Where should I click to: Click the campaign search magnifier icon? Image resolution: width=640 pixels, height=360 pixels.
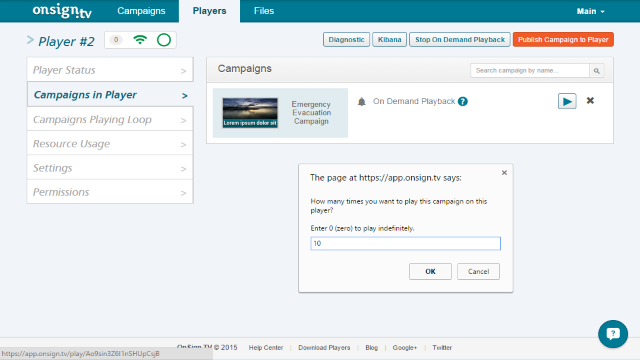coord(597,71)
